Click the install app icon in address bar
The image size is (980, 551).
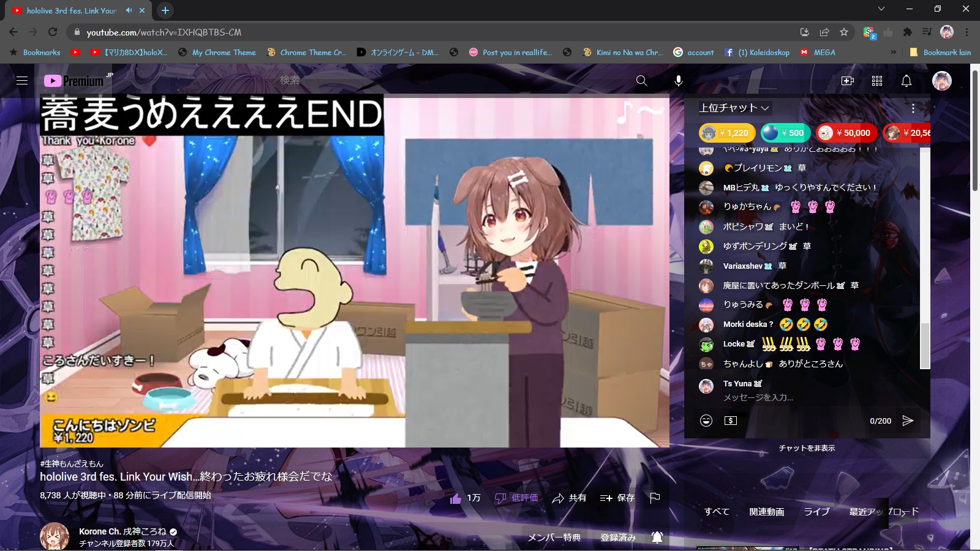(805, 32)
